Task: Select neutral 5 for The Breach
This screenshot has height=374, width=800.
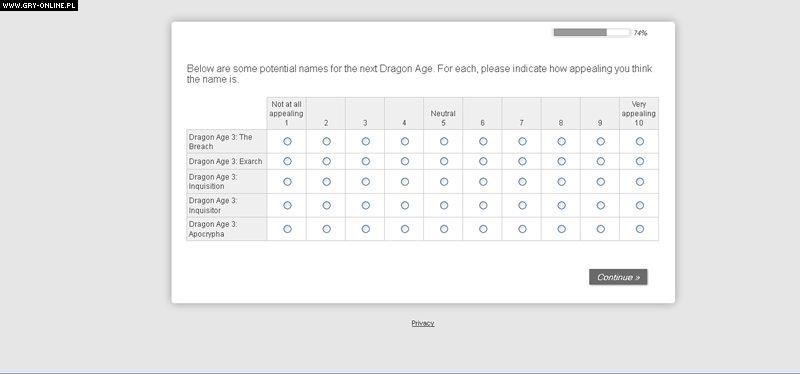Action: [444, 141]
